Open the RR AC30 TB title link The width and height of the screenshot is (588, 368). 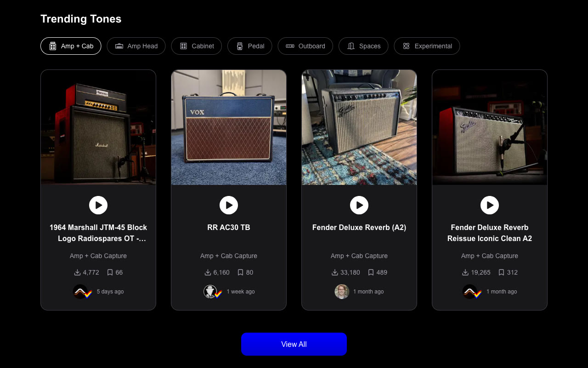click(229, 227)
